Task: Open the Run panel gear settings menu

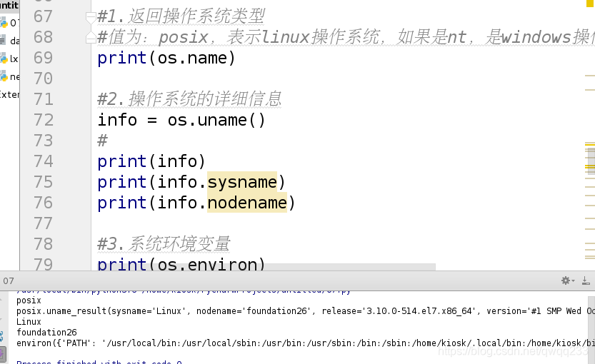Action: pyautogui.click(x=568, y=280)
